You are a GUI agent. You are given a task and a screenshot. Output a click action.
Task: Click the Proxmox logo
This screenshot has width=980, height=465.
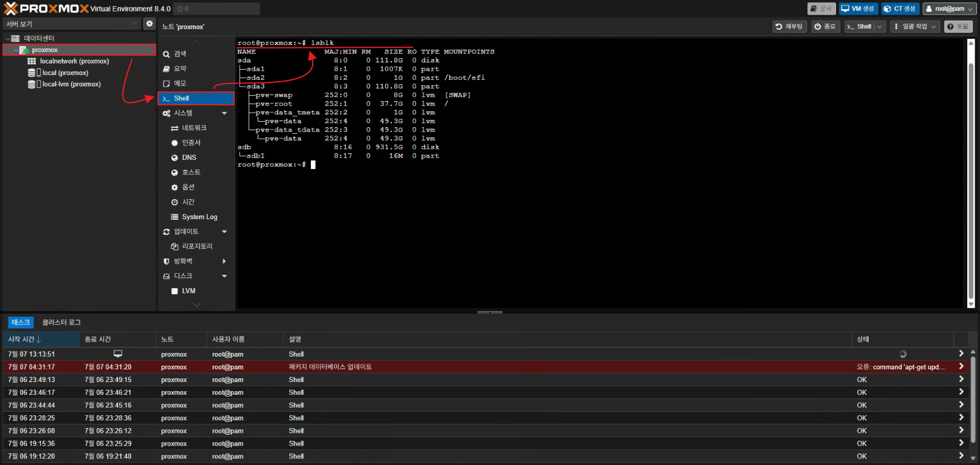[47, 8]
